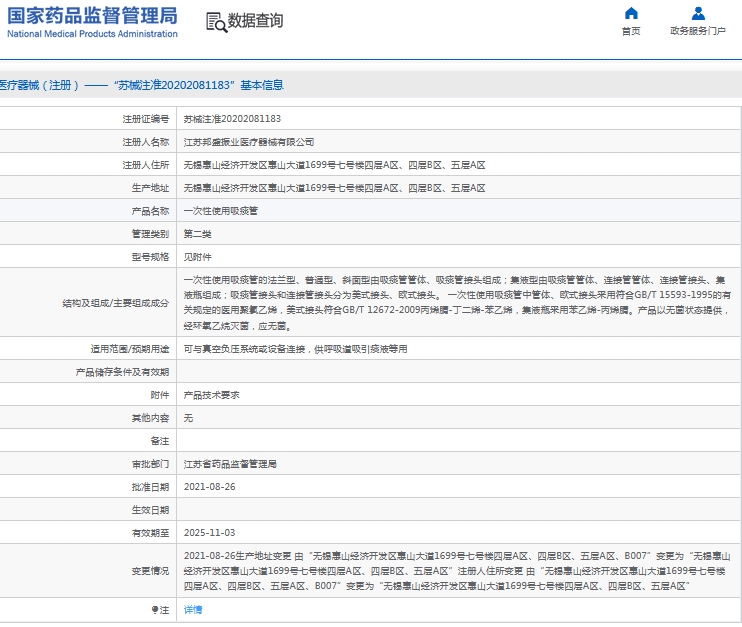This screenshot has height=627, width=742.
Task: Select expiry date 2025-11-03
Action: pos(209,533)
